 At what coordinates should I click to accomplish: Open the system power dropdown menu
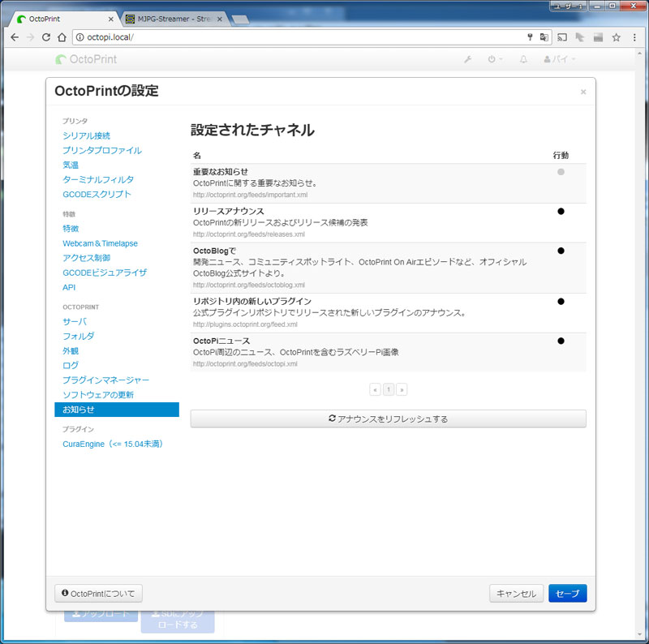point(495,59)
